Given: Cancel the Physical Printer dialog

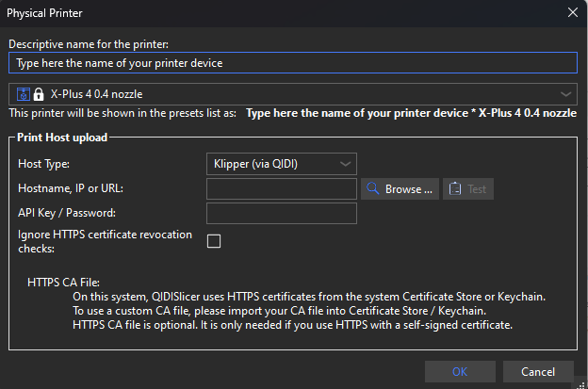Looking at the screenshot, I should (x=538, y=372).
